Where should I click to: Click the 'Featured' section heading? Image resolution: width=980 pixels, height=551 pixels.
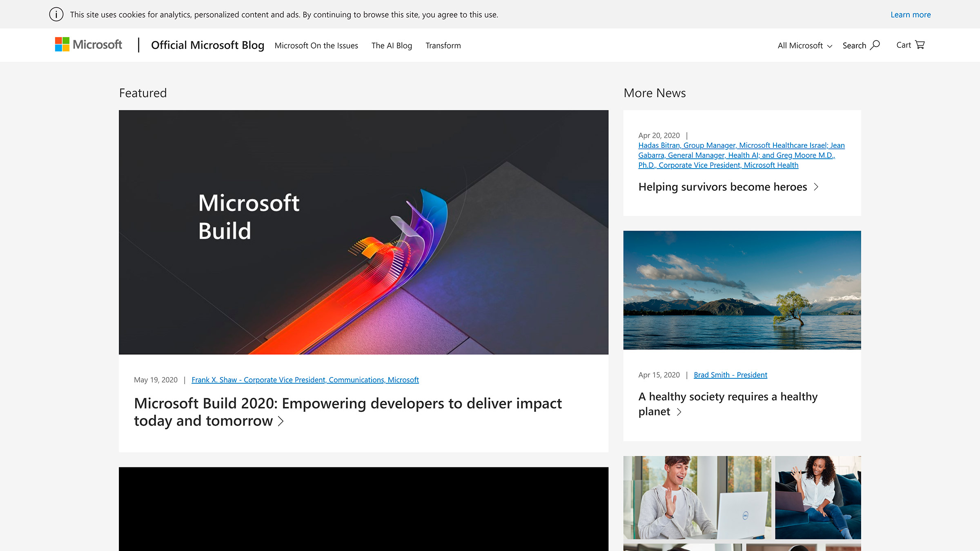[x=143, y=93]
